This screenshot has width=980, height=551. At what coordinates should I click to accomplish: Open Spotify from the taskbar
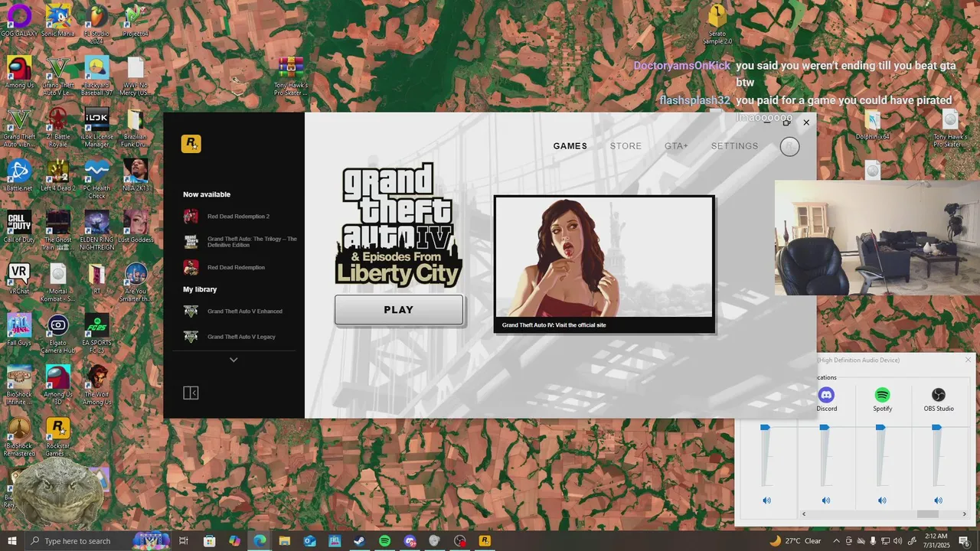pos(384,541)
